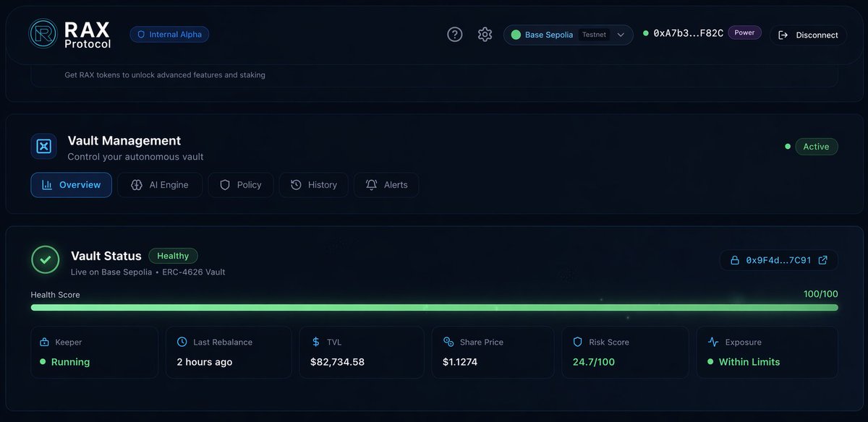This screenshot has height=422, width=868.
Task: Click green network status dot for Base Sepolia
Action: (516, 35)
